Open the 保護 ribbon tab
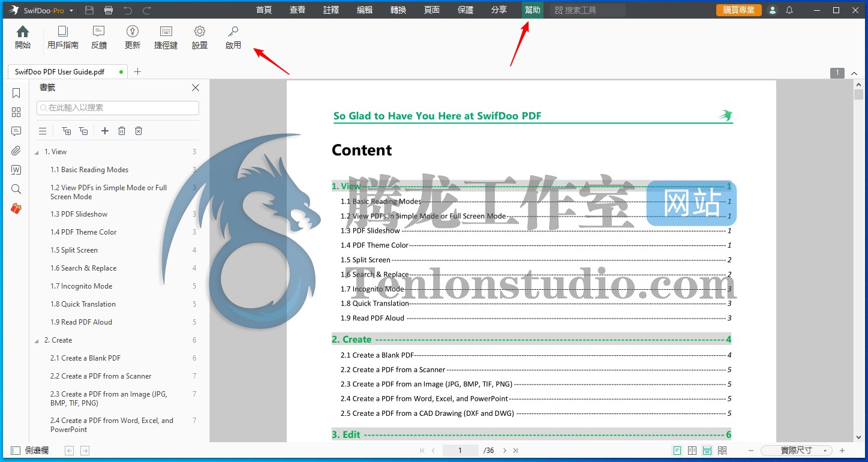 coord(465,10)
